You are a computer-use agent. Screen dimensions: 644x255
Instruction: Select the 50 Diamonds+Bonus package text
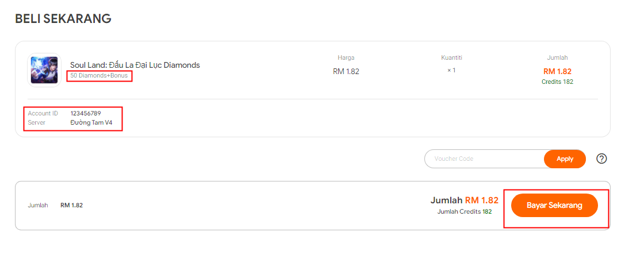pyautogui.click(x=99, y=76)
